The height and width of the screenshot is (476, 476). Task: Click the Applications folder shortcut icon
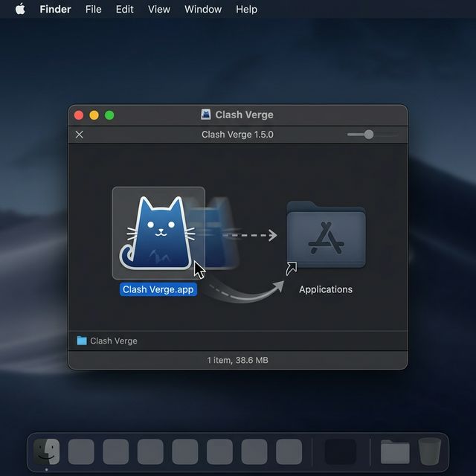pos(326,236)
